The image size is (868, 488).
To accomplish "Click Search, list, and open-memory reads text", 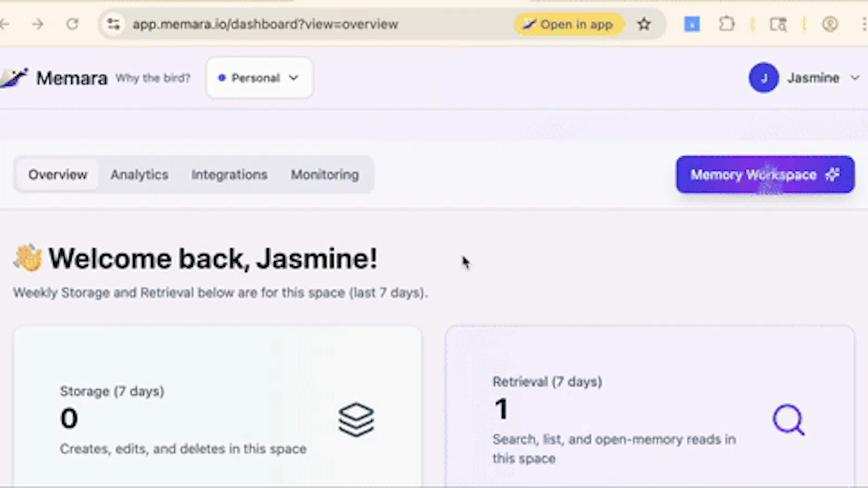I will pos(614,448).
